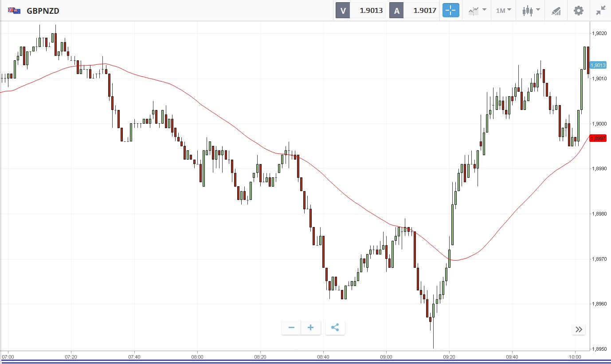Click the GBPNZD flag icon
Screen dimensions: 611x364
[14, 11]
